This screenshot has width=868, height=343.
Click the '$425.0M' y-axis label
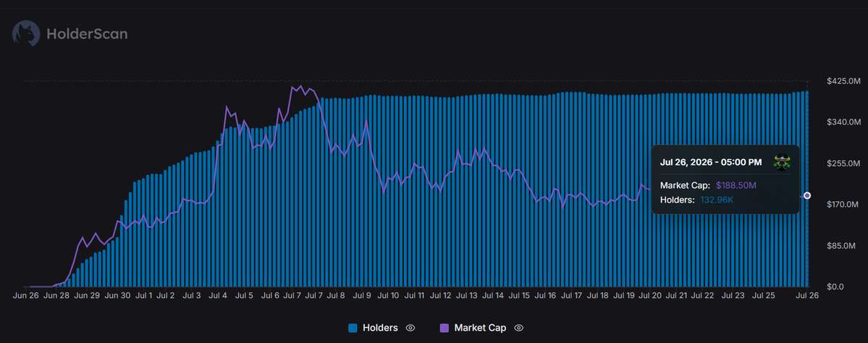click(843, 81)
